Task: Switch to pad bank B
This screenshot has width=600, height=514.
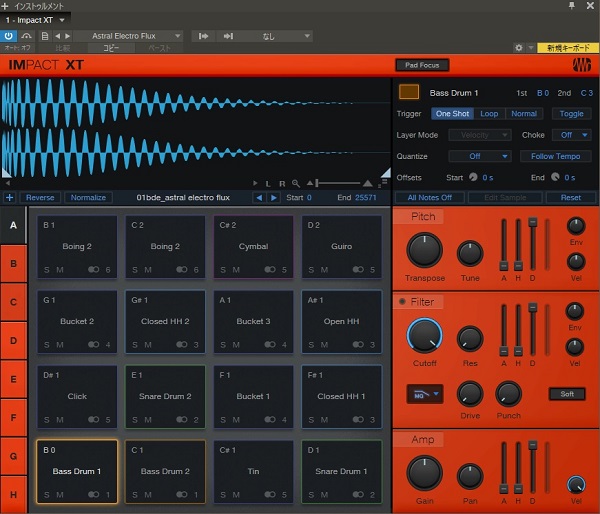Action: [x=13, y=264]
